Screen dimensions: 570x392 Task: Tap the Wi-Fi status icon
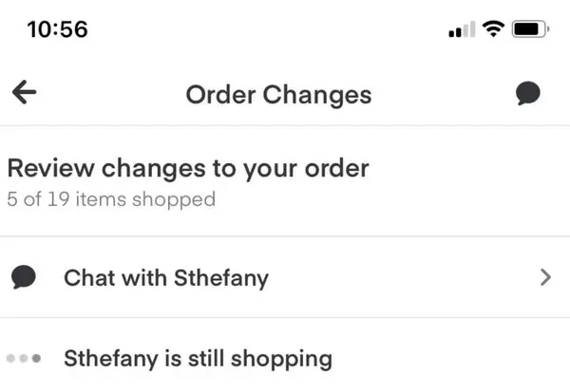point(492,29)
